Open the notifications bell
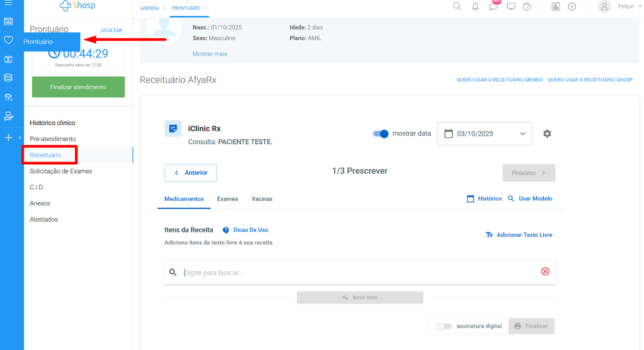 [475, 7]
